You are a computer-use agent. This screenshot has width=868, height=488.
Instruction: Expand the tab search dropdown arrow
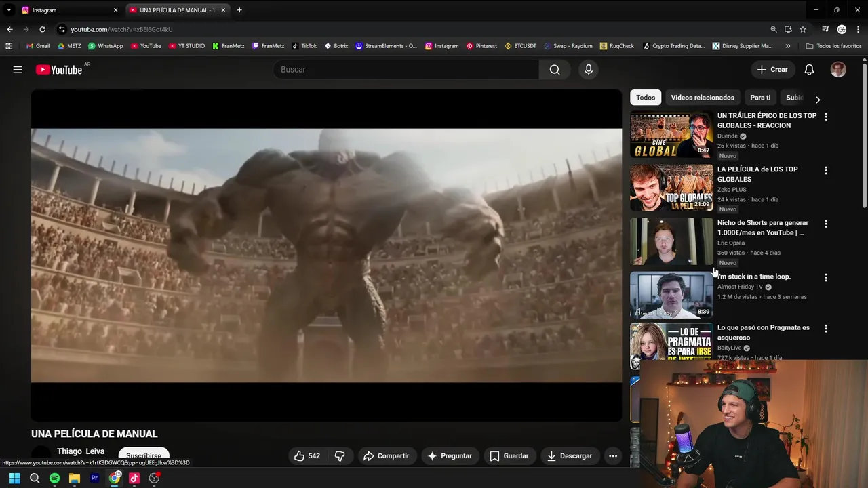point(9,10)
